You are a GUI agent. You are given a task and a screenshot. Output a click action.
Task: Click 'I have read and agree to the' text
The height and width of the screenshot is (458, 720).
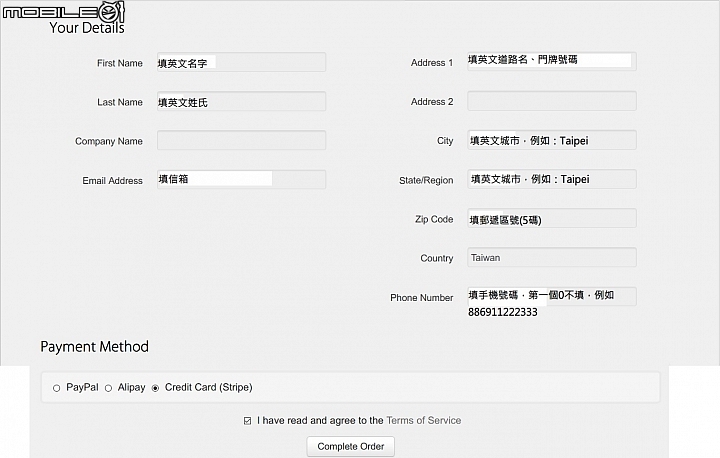click(x=320, y=420)
